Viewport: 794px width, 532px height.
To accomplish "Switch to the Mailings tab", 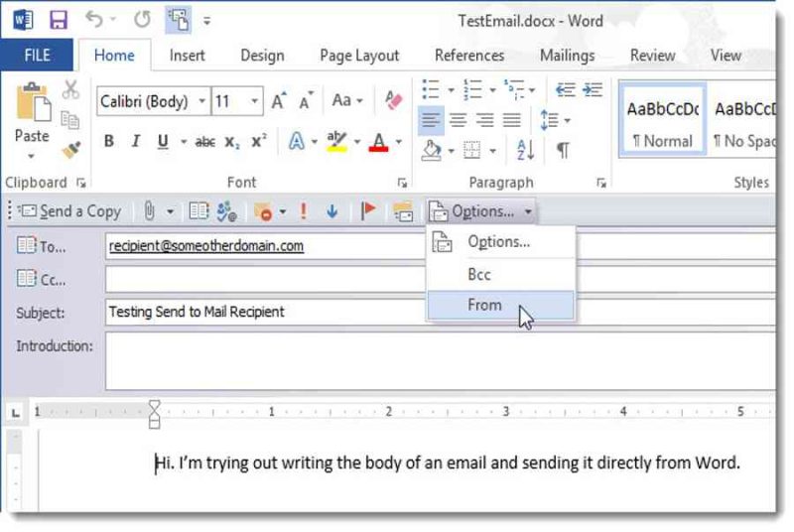I will point(567,56).
